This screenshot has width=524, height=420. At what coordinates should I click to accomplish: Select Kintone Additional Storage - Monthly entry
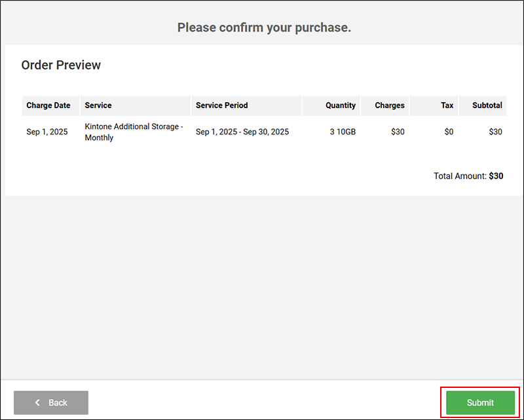pyautogui.click(x=134, y=132)
